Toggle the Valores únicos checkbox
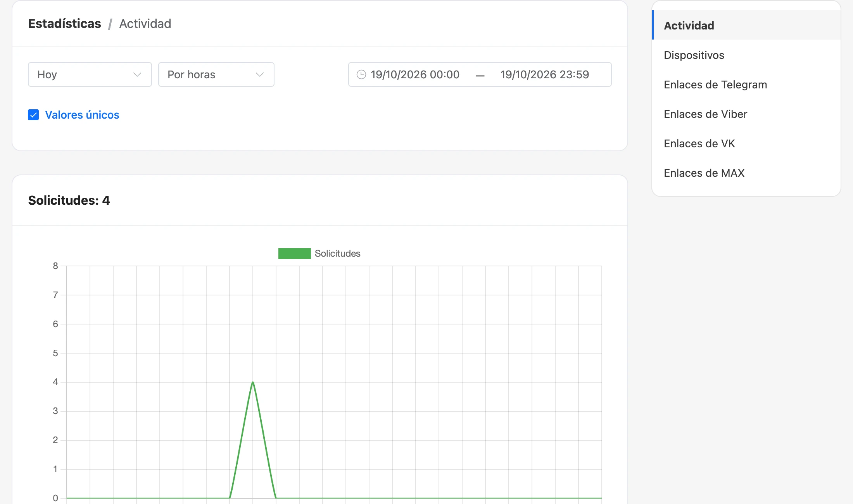The image size is (853, 504). click(x=33, y=115)
